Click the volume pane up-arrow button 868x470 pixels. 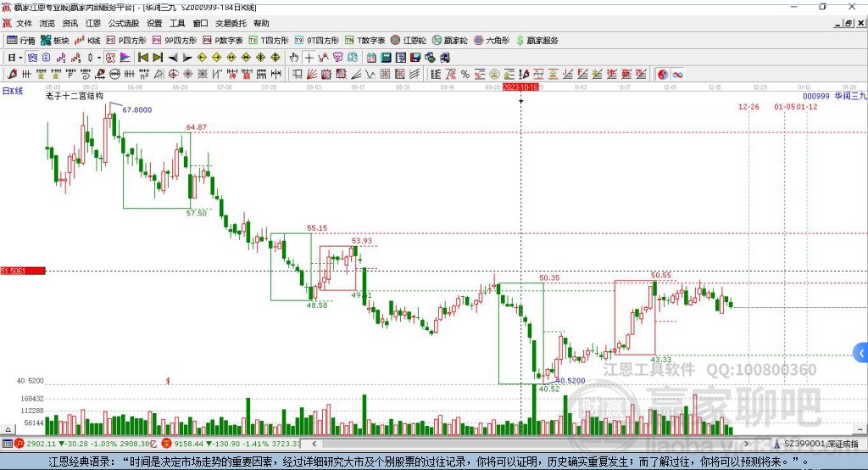pos(8,429)
